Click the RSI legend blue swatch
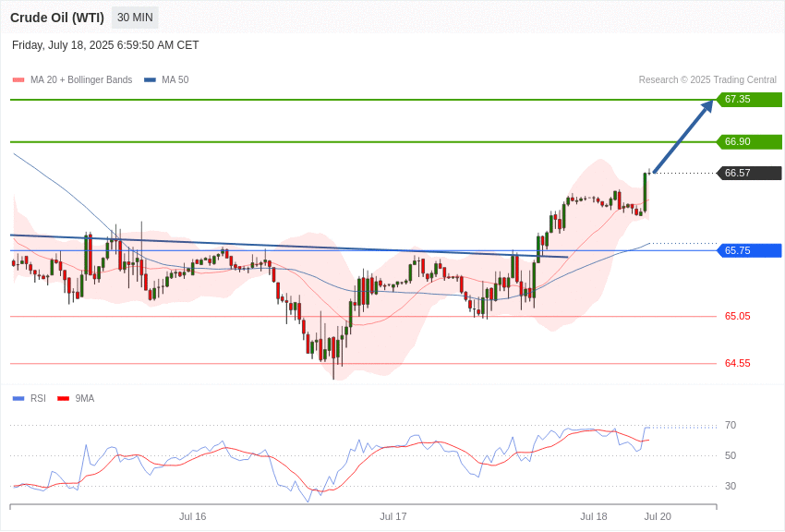This screenshot has width=785, height=532. 18,398
